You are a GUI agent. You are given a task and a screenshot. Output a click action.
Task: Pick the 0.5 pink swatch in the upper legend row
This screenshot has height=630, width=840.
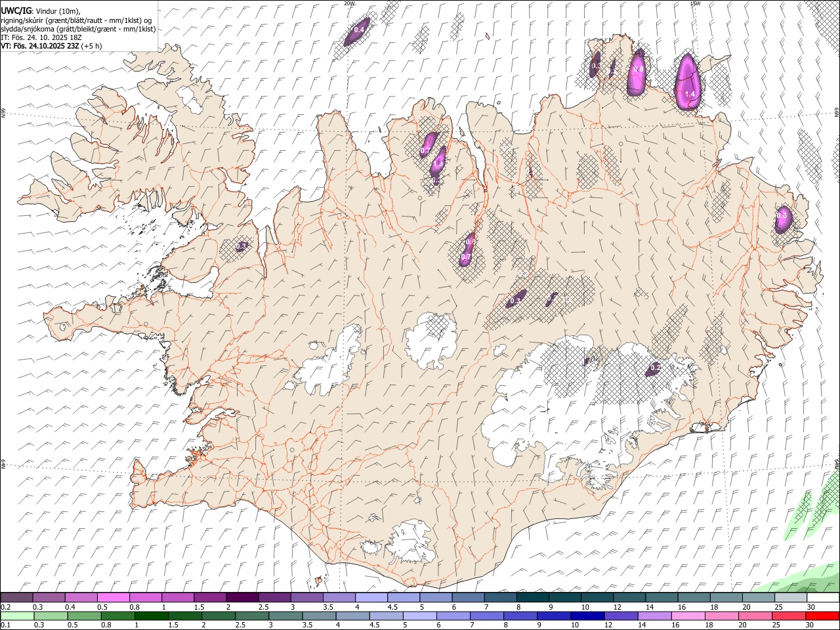point(113,598)
